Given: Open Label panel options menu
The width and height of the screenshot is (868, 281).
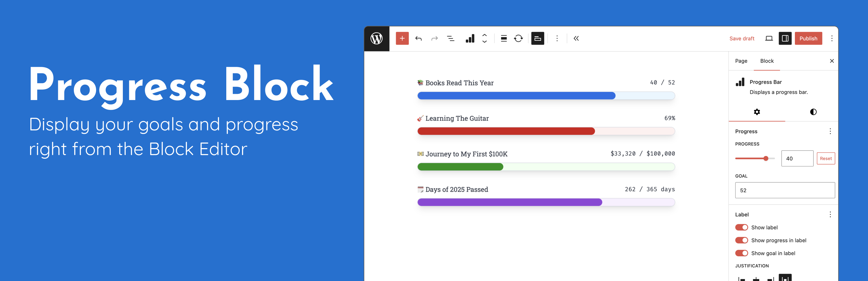Looking at the screenshot, I should coord(830,215).
